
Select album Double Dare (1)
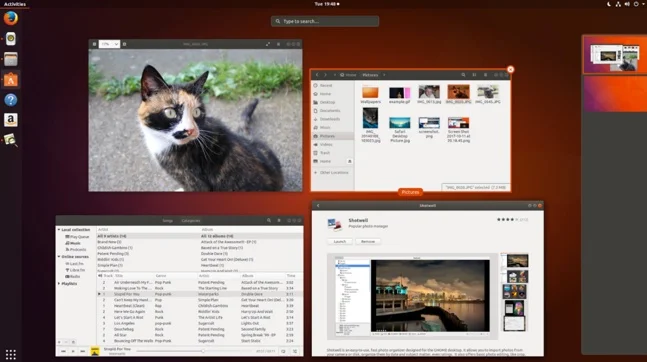(x=214, y=253)
